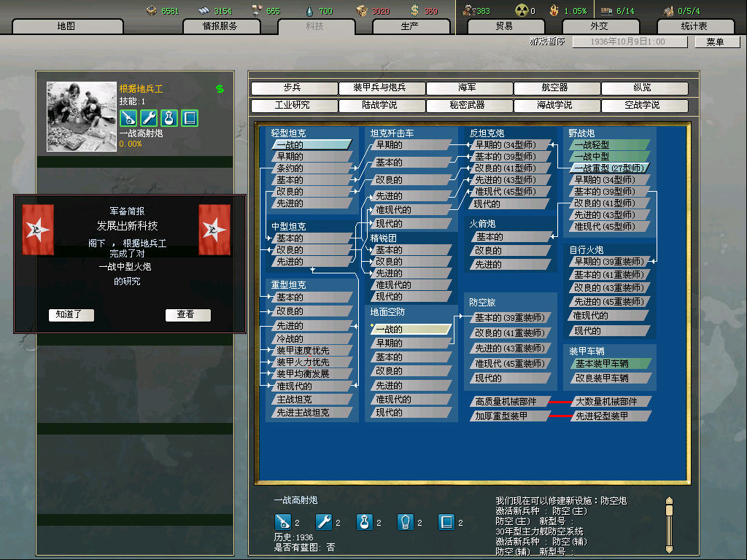Click the research team photo thumbnail
The image size is (747, 560).
click(82, 117)
